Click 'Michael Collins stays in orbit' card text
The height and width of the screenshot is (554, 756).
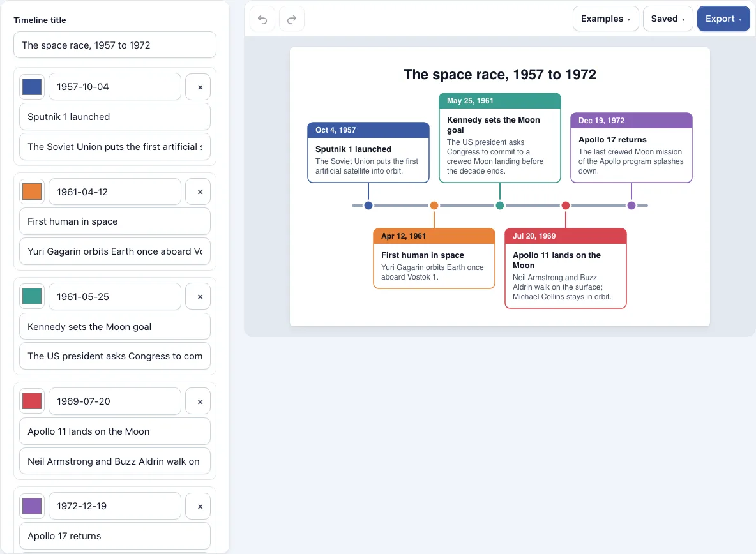click(x=562, y=297)
